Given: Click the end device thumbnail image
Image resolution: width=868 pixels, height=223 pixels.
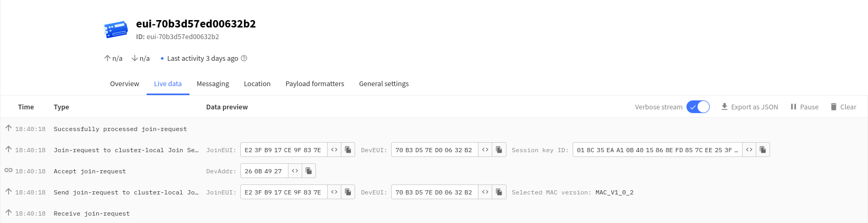Looking at the screenshot, I should [x=116, y=30].
